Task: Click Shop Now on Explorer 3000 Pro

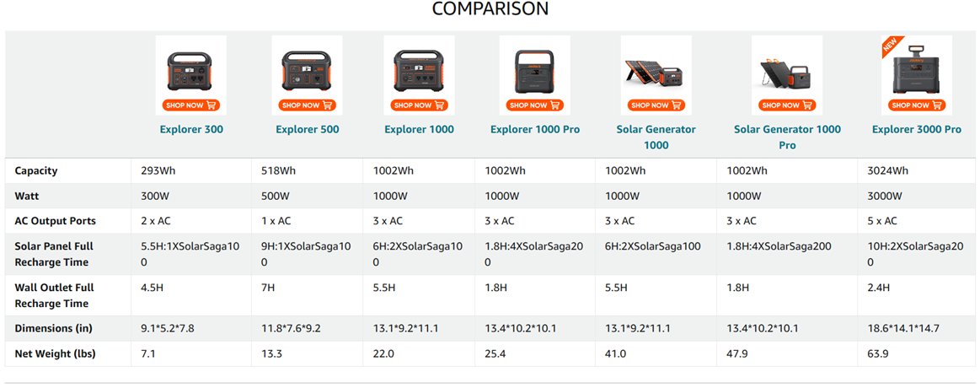Action: click(x=916, y=105)
